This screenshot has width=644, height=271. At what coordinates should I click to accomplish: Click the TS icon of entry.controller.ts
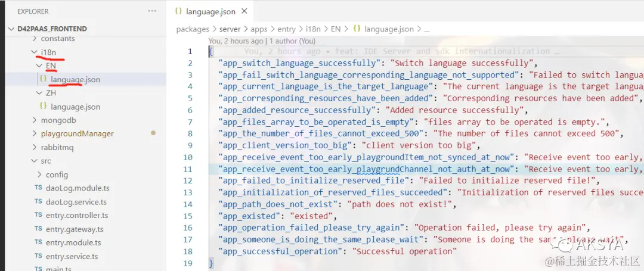[39, 215]
